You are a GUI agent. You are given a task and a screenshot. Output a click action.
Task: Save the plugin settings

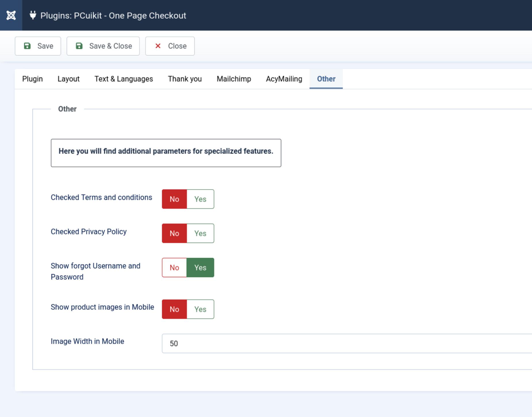pyautogui.click(x=38, y=46)
